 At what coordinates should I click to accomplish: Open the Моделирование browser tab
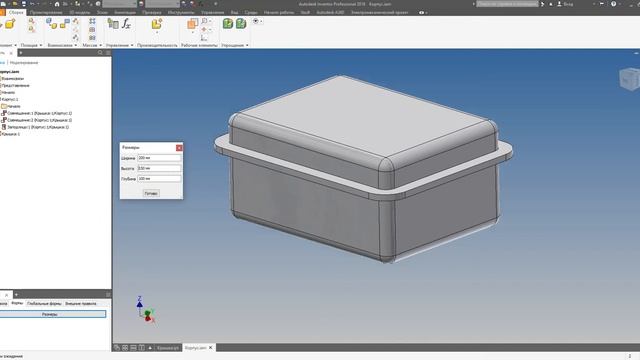24,63
